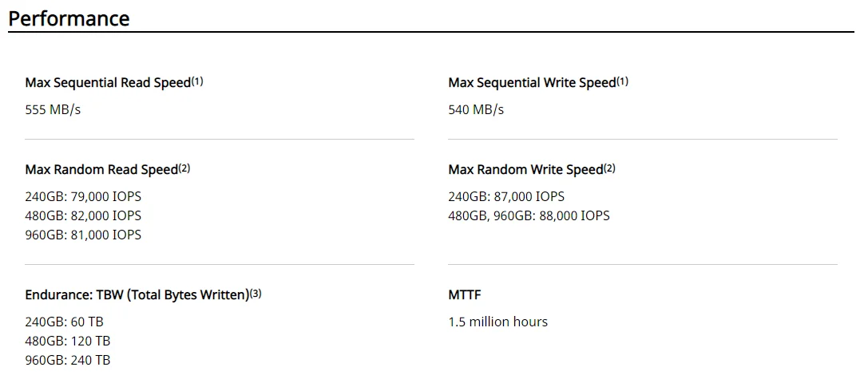Select the 240GB: 79,000 IOPS line
868x375 pixels.
(83, 196)
